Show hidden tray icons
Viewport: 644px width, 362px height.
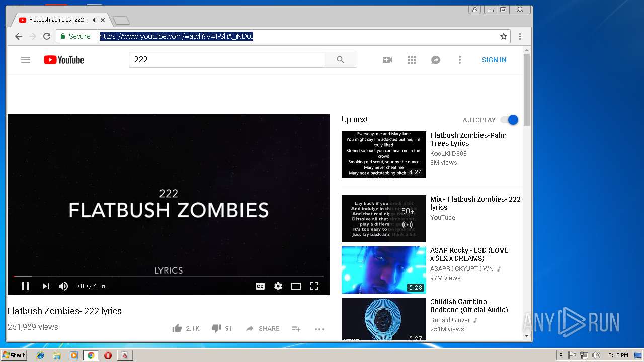561,355
